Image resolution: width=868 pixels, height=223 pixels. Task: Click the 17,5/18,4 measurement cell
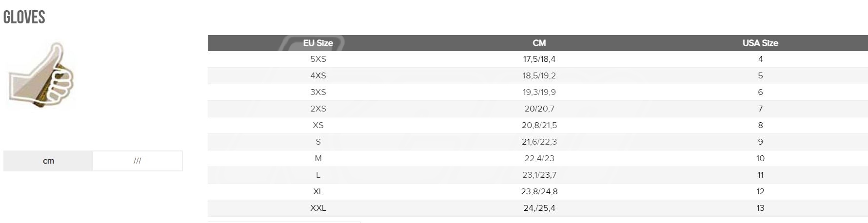[x=539, y=59]
